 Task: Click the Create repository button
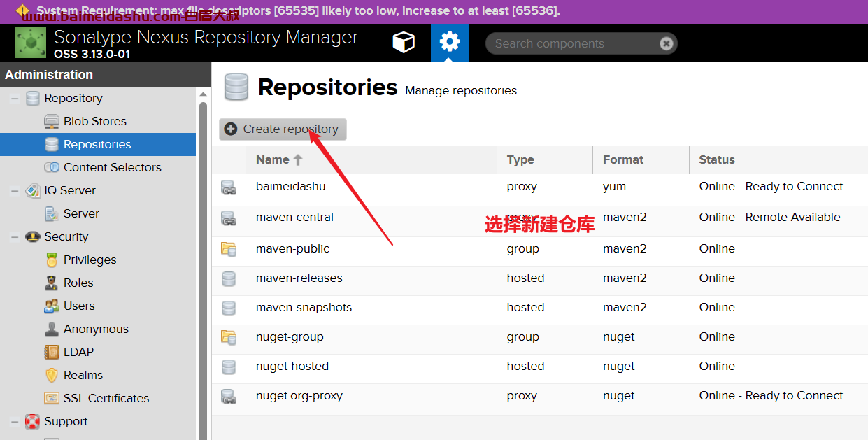tap(283, 129)
